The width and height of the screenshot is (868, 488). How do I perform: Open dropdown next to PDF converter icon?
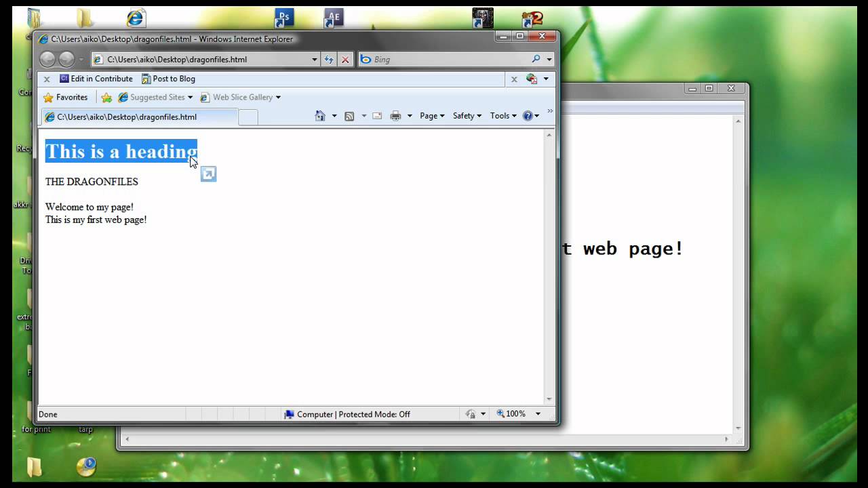click(x=546, y=79)
